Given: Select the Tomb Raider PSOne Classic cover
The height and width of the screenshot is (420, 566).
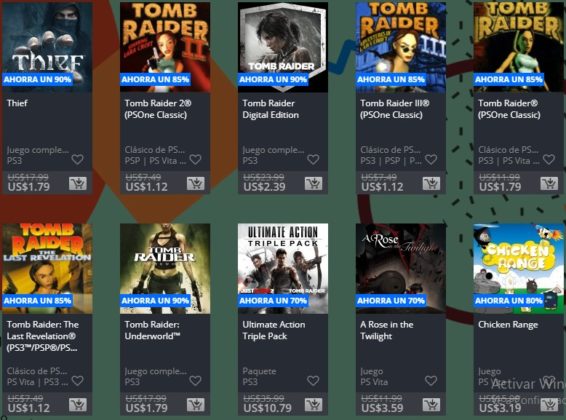Looking at the screenshot, I should pos(519,47).
